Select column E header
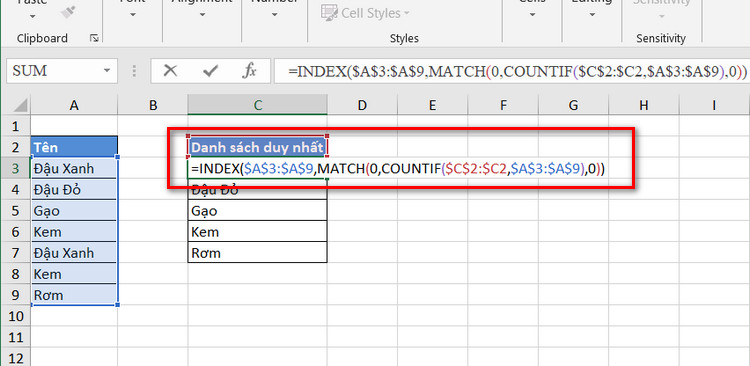This screenshot has height=366, width=750. tap(432, 105)
